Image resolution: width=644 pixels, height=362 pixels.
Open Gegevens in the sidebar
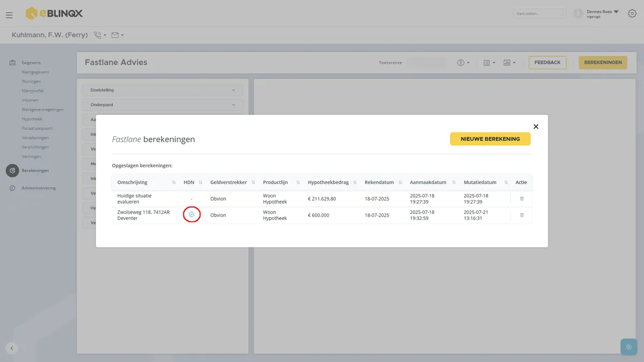31,63
